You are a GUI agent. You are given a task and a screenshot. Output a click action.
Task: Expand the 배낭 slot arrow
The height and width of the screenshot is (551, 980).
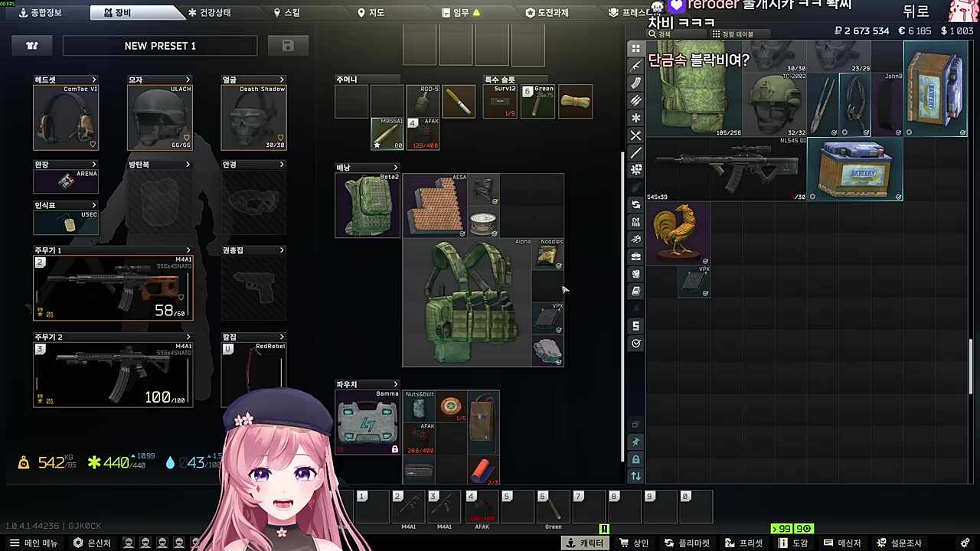point(396,168)
